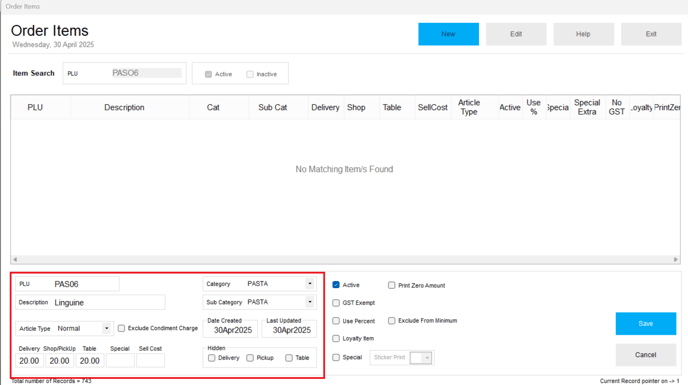Tick the GST Exempt checkbox
This screenshot has height=385, width=688.
tap(336, 303)
